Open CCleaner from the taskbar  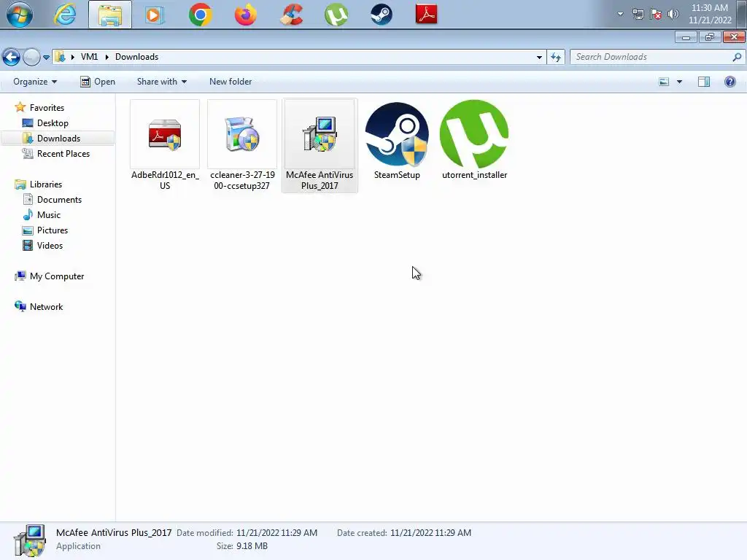pyautogui.click(x=291, y=15)
